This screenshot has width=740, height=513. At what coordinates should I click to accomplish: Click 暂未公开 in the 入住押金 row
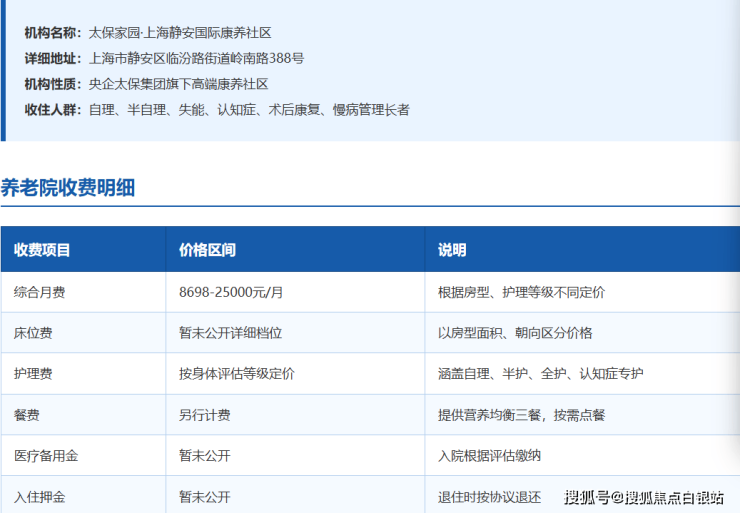(205, 496)
